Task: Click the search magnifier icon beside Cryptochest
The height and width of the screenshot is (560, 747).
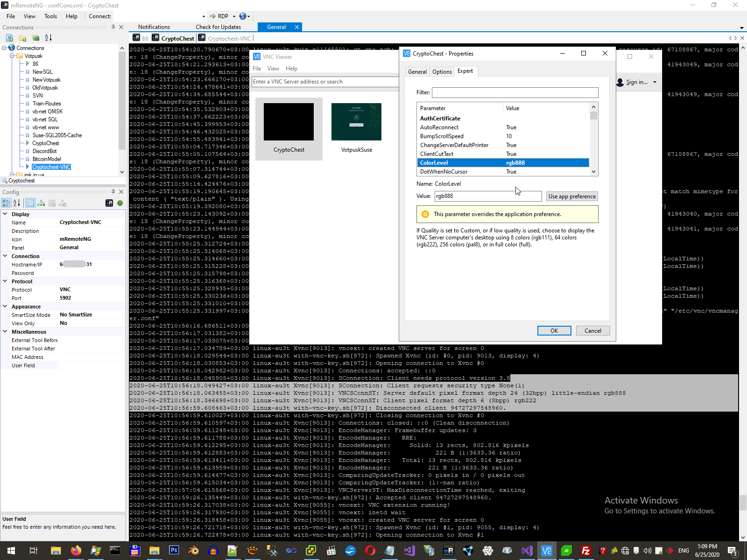Action: tap(5, 181)
